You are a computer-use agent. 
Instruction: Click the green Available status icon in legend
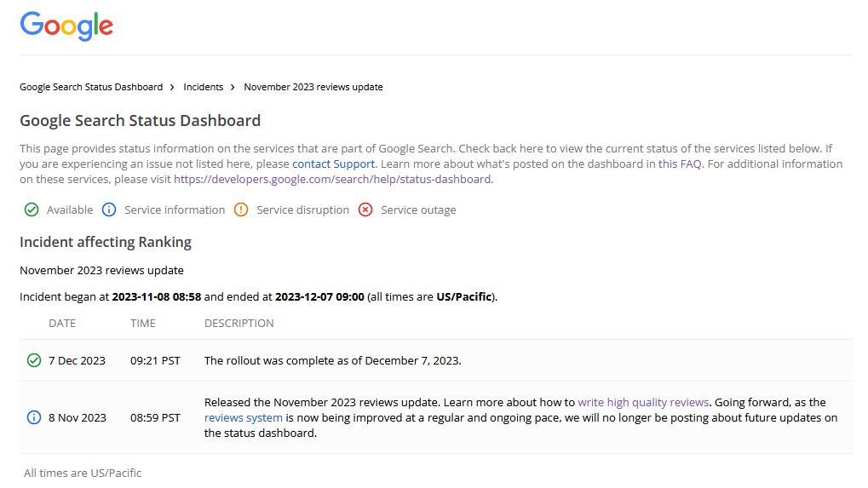pos(32,210)
